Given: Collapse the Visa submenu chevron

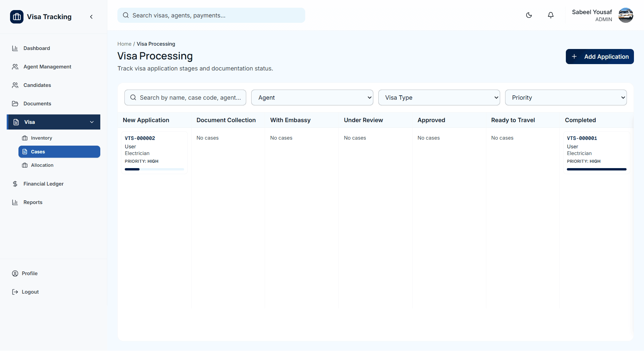Looking at the screenshot, I should coord(92,122).
